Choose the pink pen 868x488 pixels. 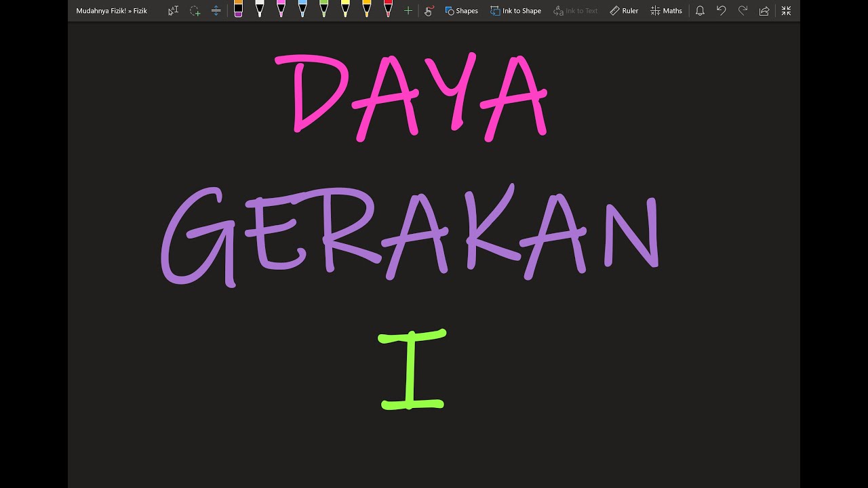[281, 9]
